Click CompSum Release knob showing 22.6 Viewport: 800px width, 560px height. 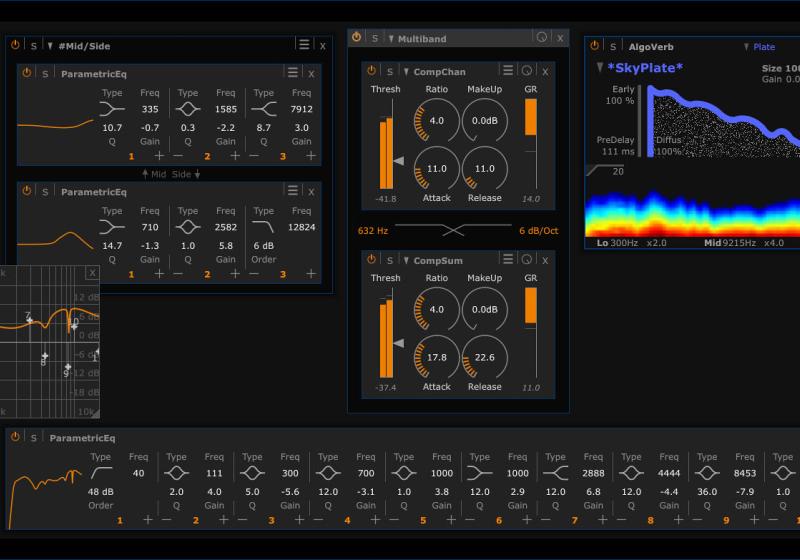(x=485, y=358)
